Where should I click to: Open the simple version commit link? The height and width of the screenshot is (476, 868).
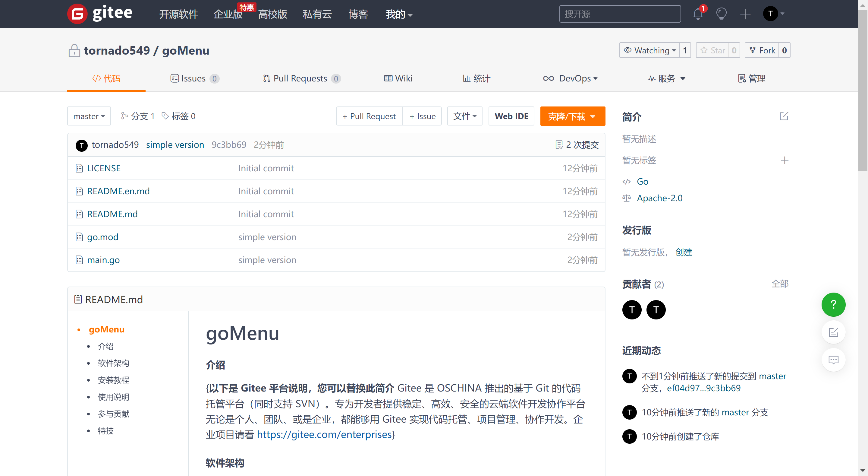[175, 145]
